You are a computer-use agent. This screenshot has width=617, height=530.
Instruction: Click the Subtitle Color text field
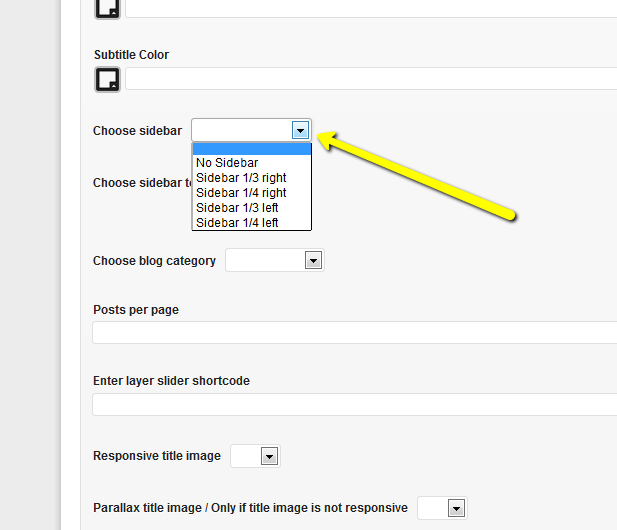tap(370, 79)
